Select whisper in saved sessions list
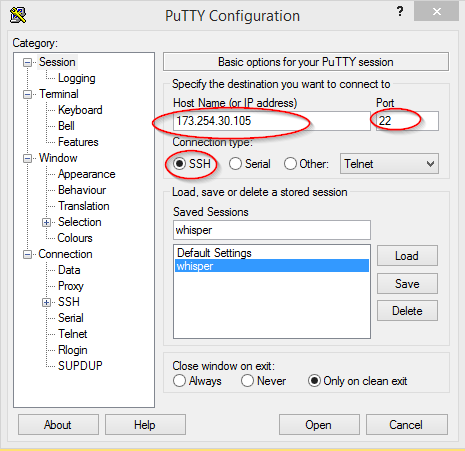This screenshot has width=465, height=451. pos(272,266)
